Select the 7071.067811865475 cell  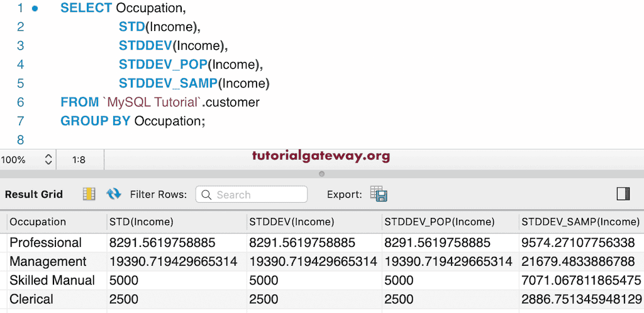[581, 280]
